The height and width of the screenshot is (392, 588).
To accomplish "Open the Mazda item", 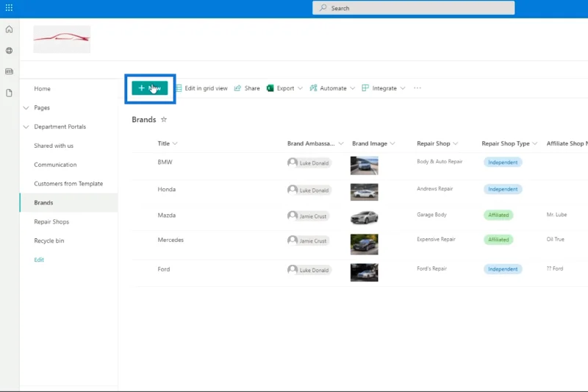I will coord(167,215).
